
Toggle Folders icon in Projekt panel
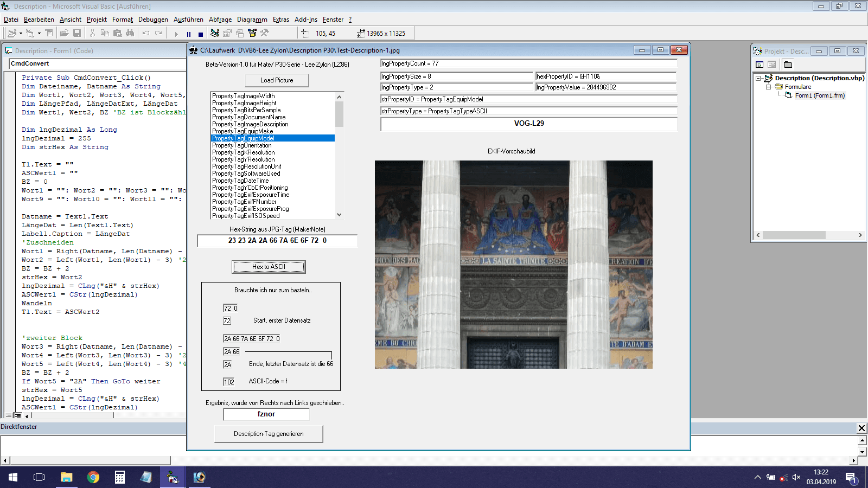click(x=788, y=65)
